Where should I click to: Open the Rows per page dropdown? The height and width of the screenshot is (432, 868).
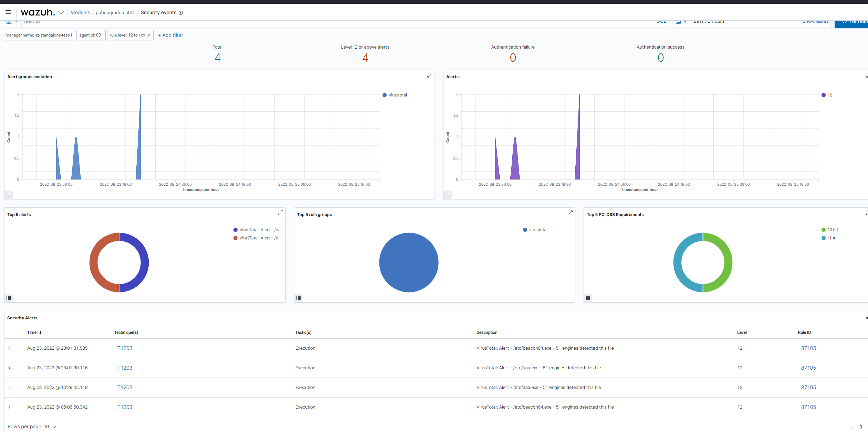pos(32,426)
